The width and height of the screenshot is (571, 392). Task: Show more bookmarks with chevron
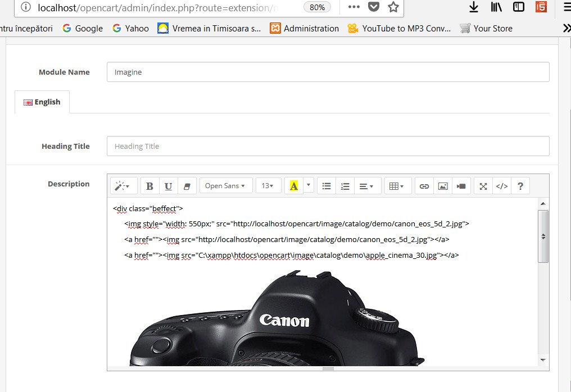point(567,29)
